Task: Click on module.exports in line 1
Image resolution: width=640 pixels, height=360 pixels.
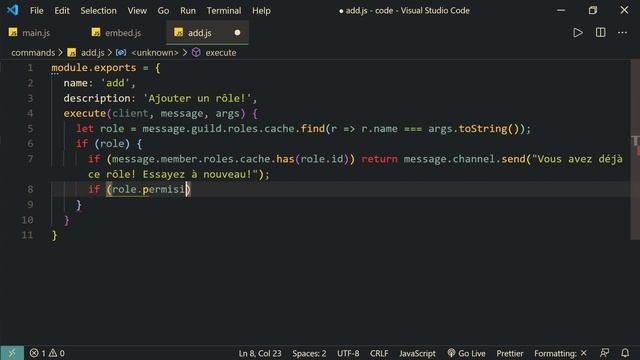Action: [94, 68]
